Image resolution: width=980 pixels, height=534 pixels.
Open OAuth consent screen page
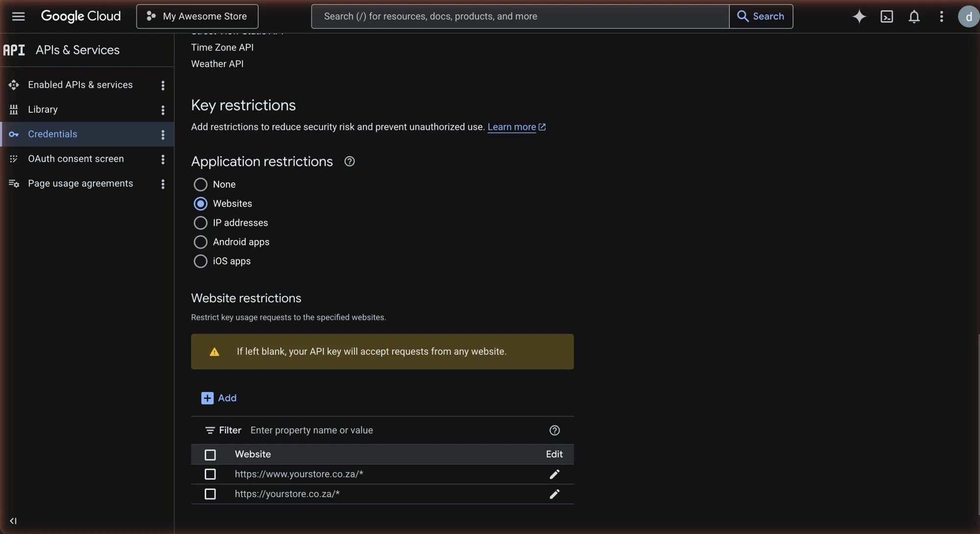tap(75, 159)
